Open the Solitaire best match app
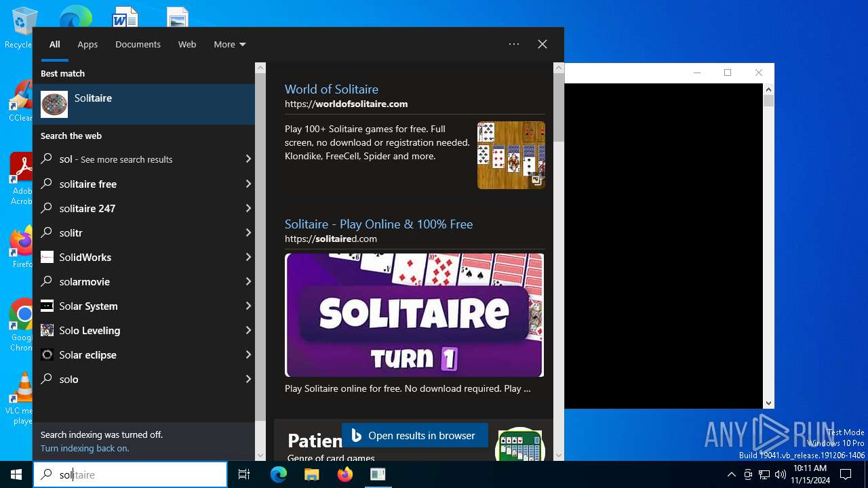 [x=144, y=104]
